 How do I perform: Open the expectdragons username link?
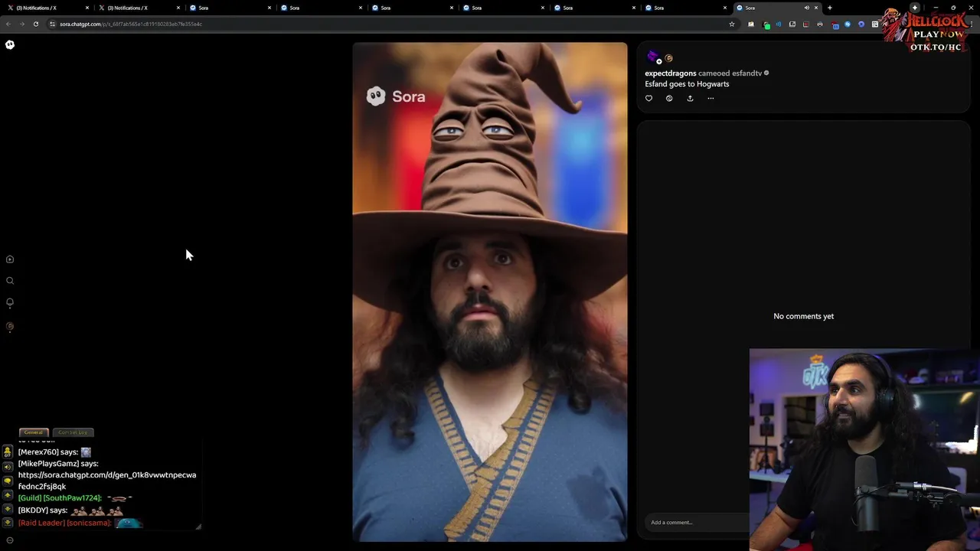(671, 73)
